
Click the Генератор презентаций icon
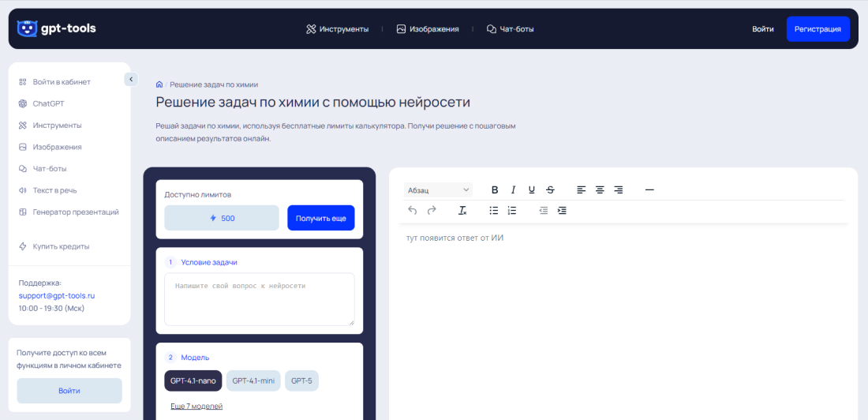[x=23, y=212]
